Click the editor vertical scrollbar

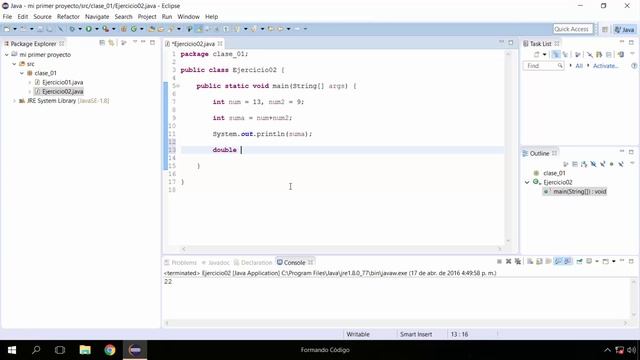(508, 147)
